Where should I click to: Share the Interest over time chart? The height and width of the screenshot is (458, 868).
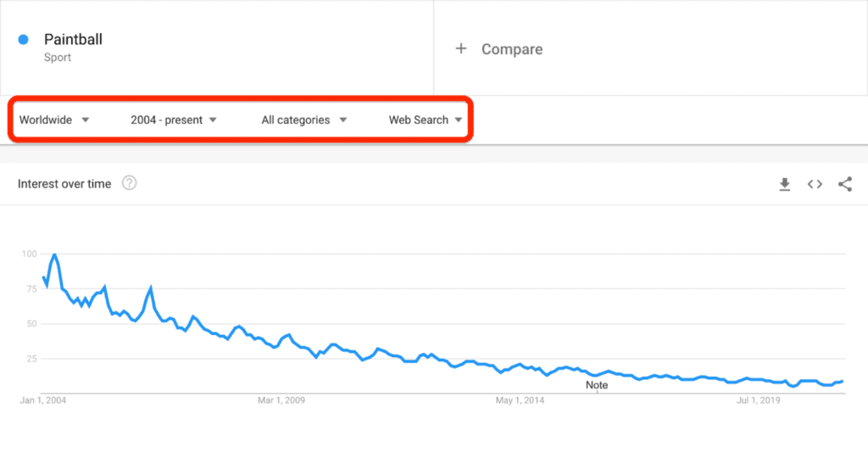pyautogui.click(x=845, y=184)
